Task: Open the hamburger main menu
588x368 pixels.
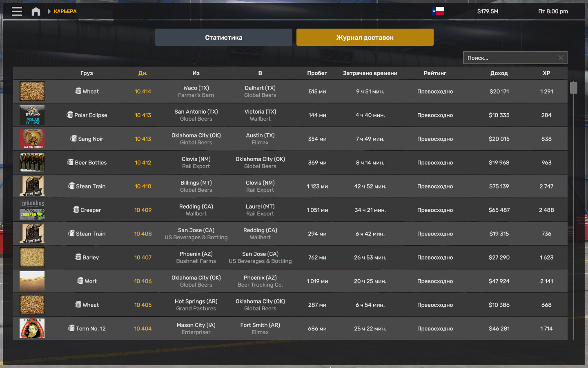Action: coord(17,11)
